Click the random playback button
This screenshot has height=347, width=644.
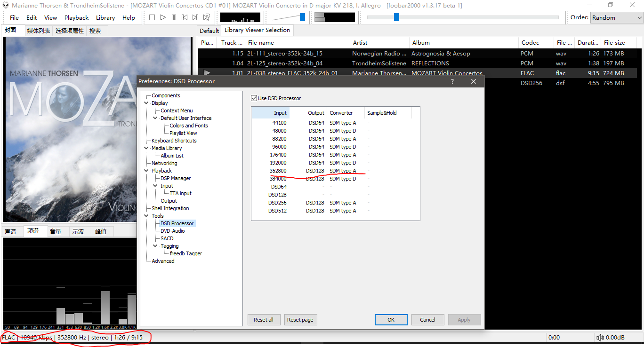206,17
